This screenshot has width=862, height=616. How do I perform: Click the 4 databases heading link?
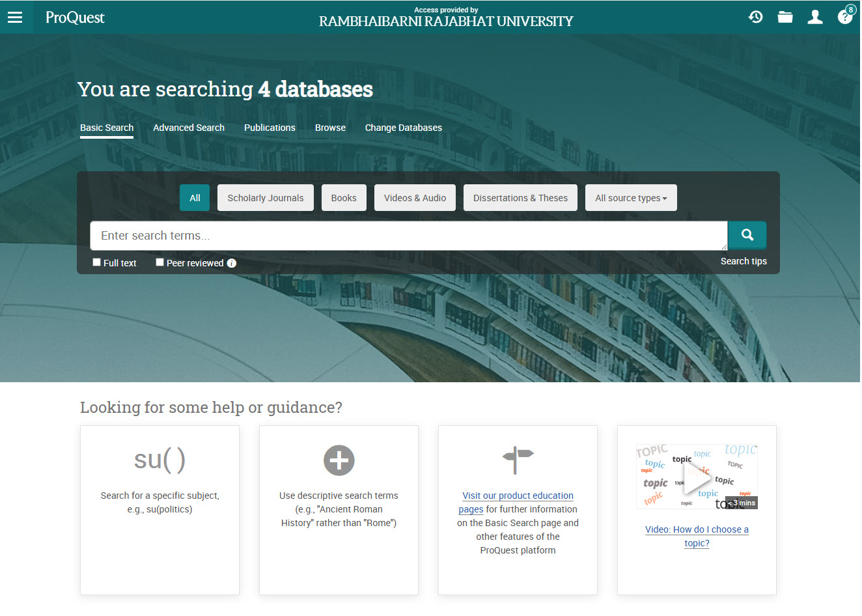(x=315, y=89)
